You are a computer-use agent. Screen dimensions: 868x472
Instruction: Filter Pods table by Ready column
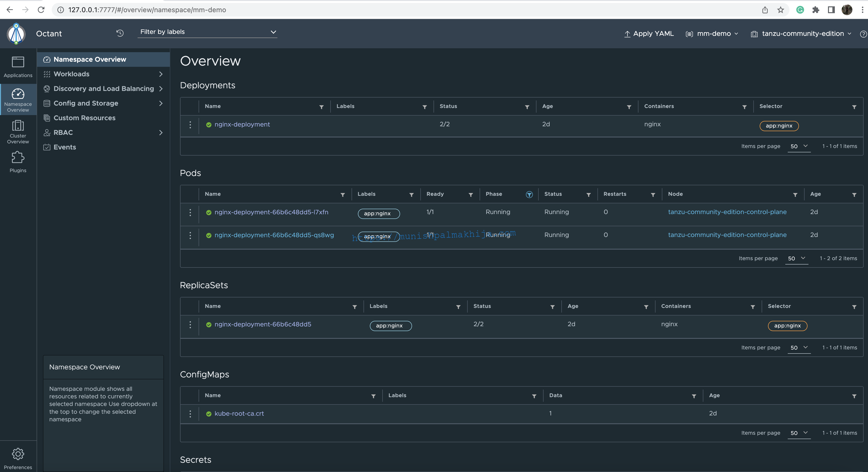pos(471,195)
